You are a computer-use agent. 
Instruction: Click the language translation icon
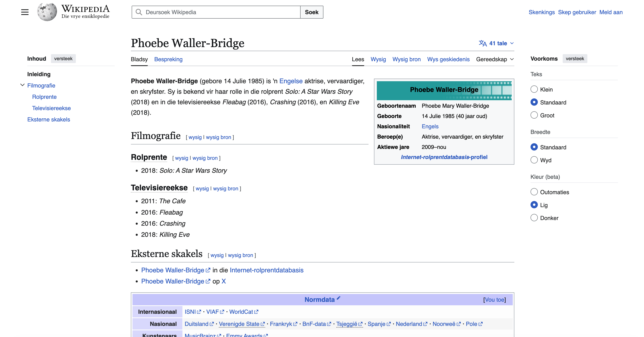483,43
